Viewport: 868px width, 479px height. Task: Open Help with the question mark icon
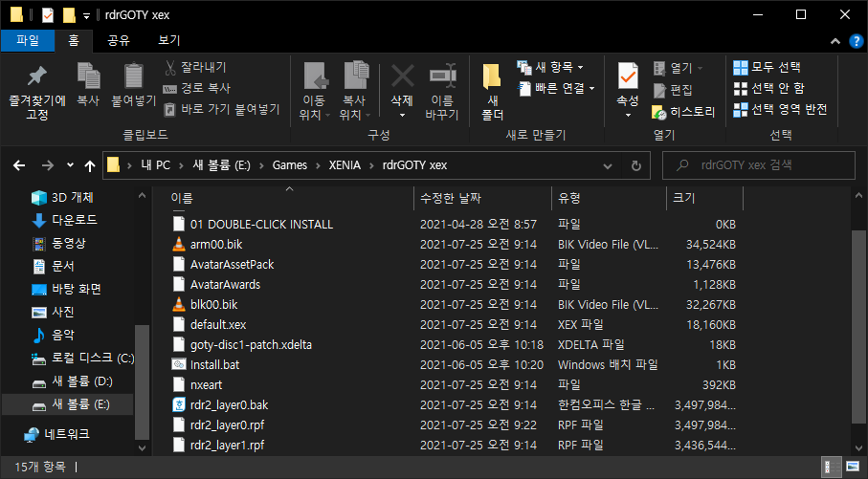(856, 41)
